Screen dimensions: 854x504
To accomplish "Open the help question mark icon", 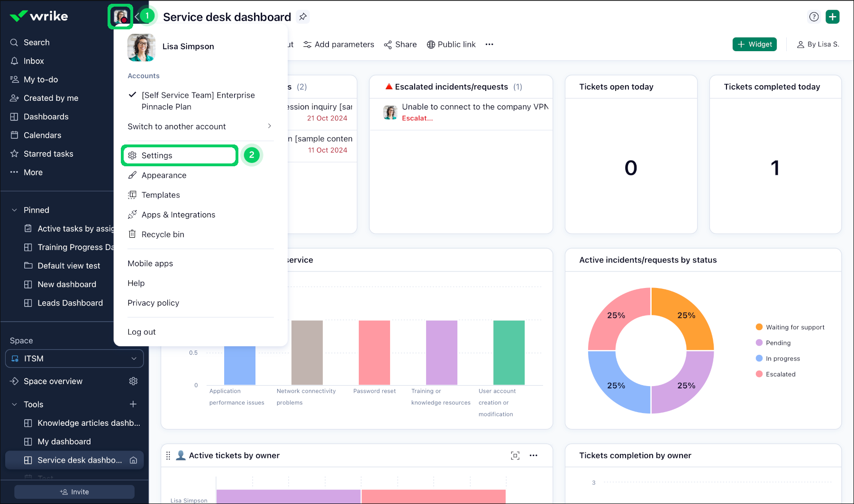I will click(x=814, y=17).
